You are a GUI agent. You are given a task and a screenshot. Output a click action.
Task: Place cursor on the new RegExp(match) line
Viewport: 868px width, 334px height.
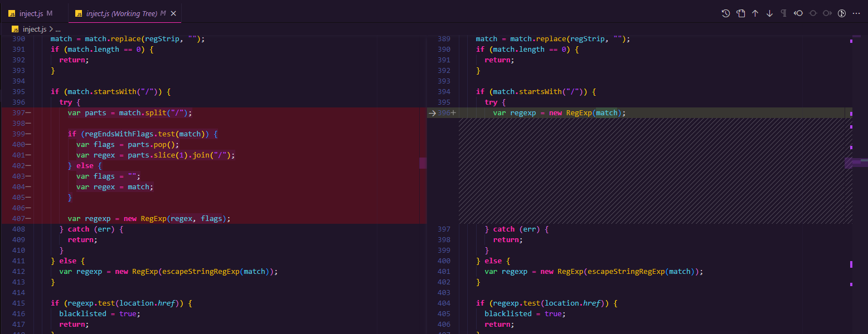557,112
